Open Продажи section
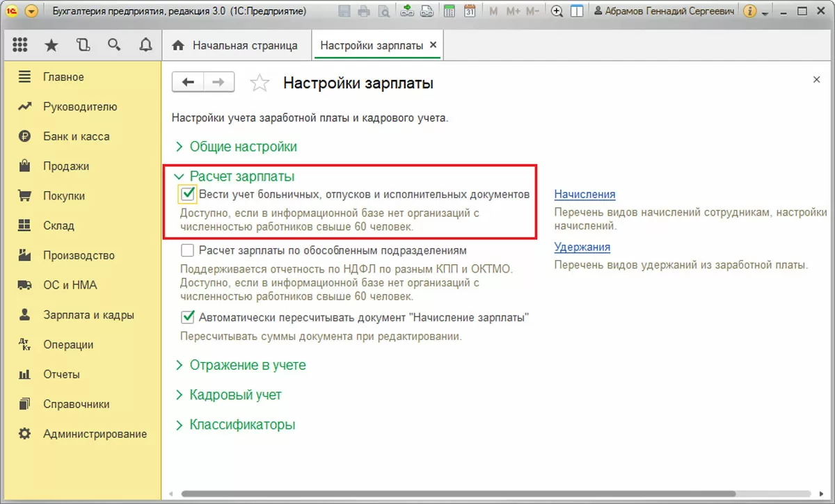Image resolution: width=835 pixels, height=504 pixels. (x=66, y=166)
